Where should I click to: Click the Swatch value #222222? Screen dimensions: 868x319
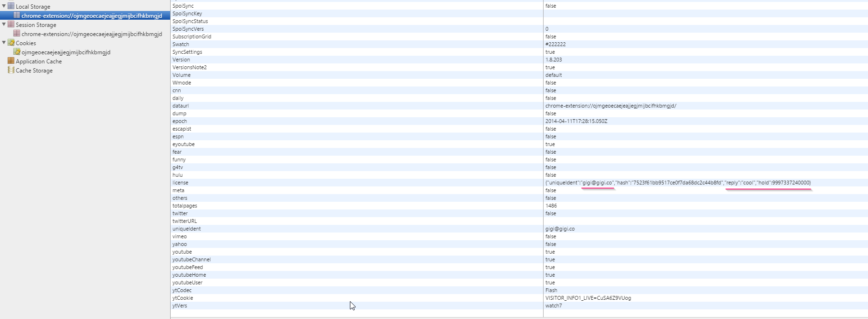555,44
